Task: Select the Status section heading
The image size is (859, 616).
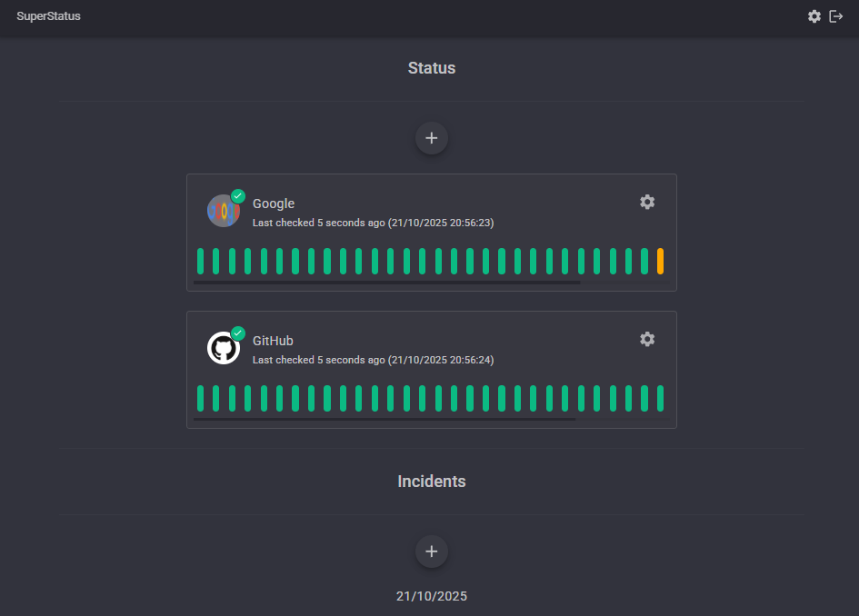Action: pos(431,67)
